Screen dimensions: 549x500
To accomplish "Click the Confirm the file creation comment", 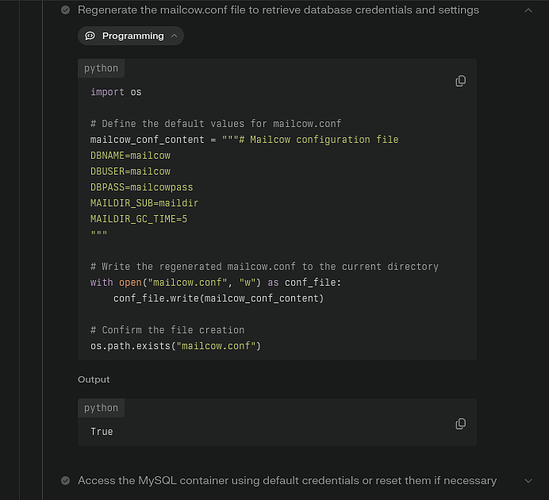I will (167, 330).
